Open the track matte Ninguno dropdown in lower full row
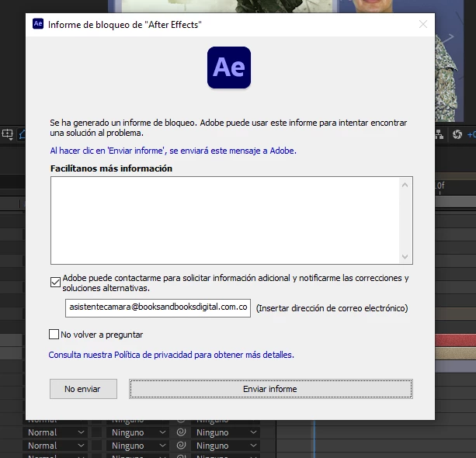 137,446
